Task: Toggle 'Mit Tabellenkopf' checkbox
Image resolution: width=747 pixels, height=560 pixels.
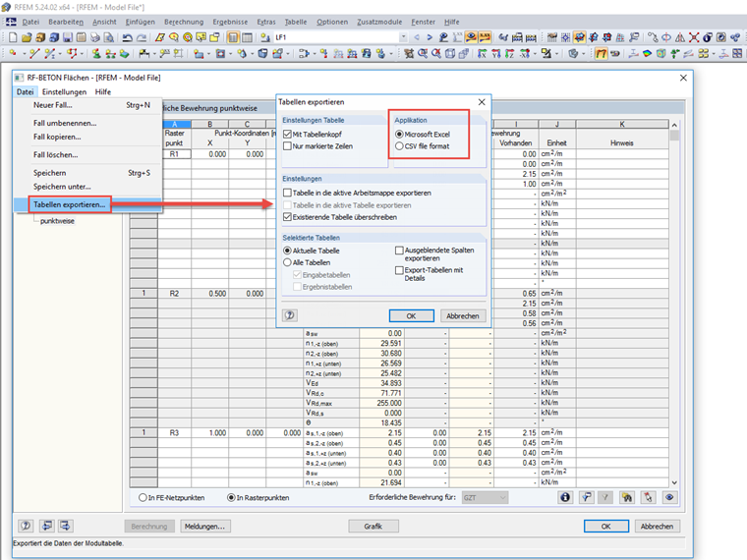Action: coord(287,135)
